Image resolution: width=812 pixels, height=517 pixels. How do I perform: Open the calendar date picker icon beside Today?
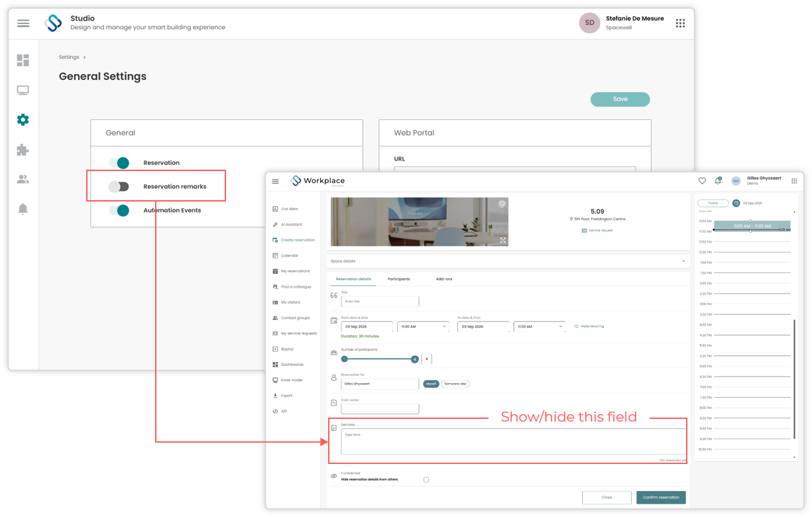(x=736, y=203)
